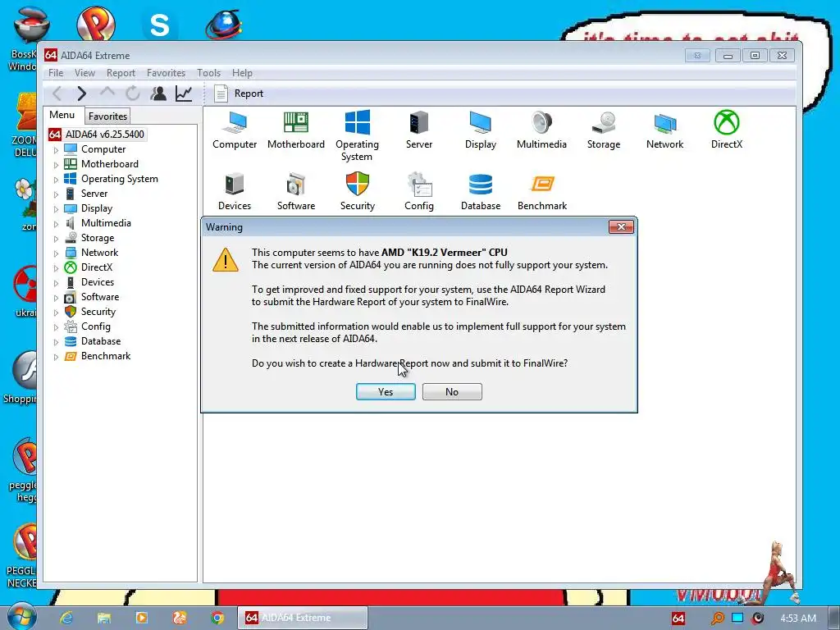
Task: Select Software in the tree
Action: pyautogui.click(x=100, y=297)
